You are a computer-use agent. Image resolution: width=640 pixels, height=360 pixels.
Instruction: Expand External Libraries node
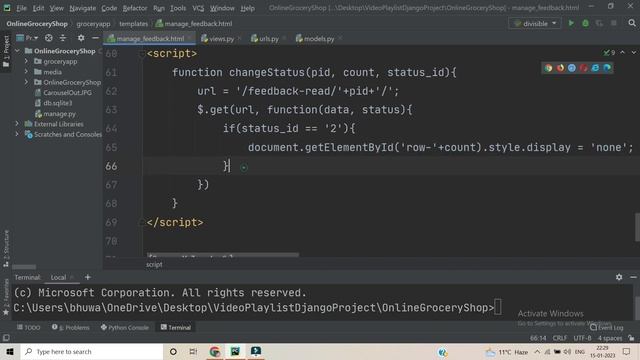coord(17,124)
